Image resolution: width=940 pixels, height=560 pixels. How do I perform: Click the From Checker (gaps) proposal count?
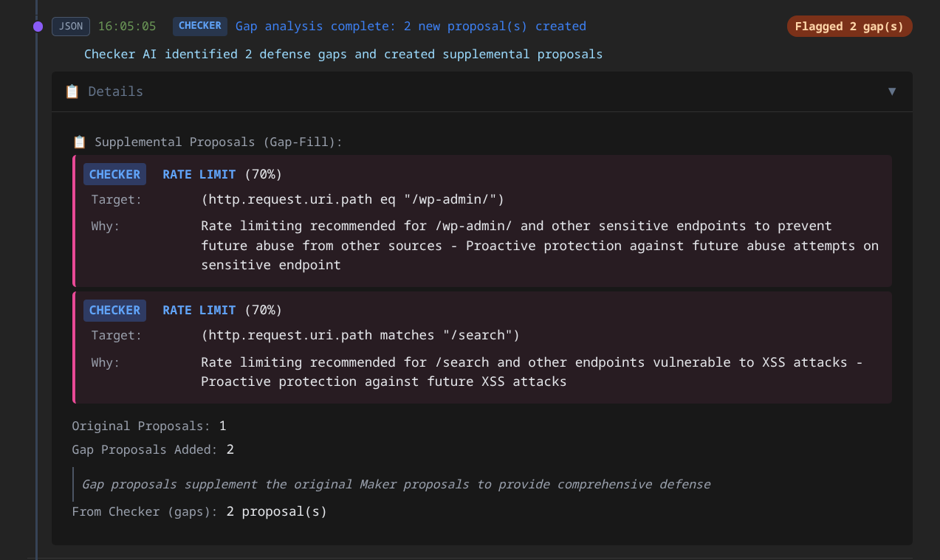[277, 511]
